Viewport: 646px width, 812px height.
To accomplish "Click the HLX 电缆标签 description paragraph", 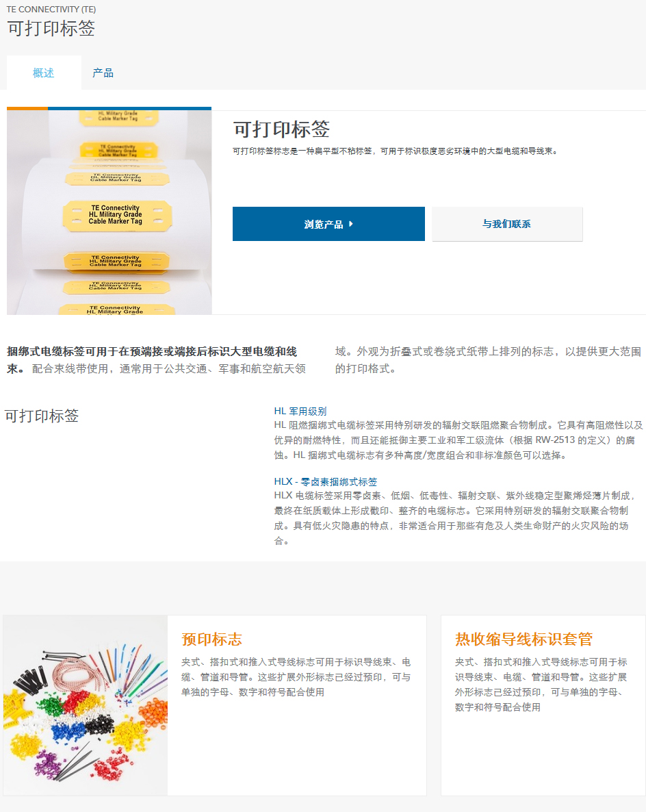I will click(454, 518).
